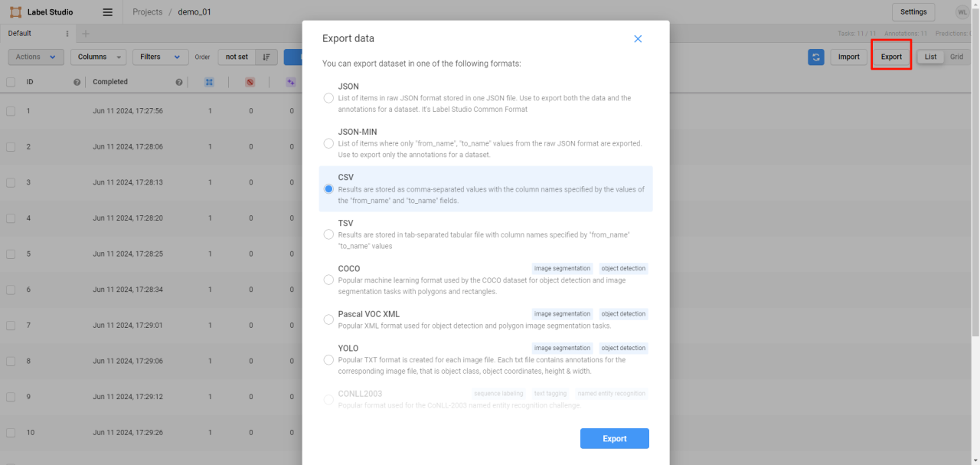Image resolution: width=980 pixels, height=465 pixels.
Task: Open the hamburger menu beside Label Studio
Action: click(108, 12)
